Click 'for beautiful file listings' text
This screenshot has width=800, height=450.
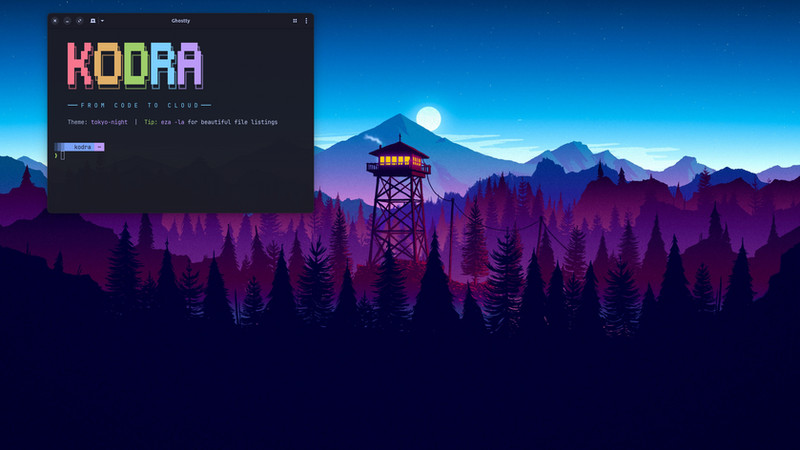point(233,122)
